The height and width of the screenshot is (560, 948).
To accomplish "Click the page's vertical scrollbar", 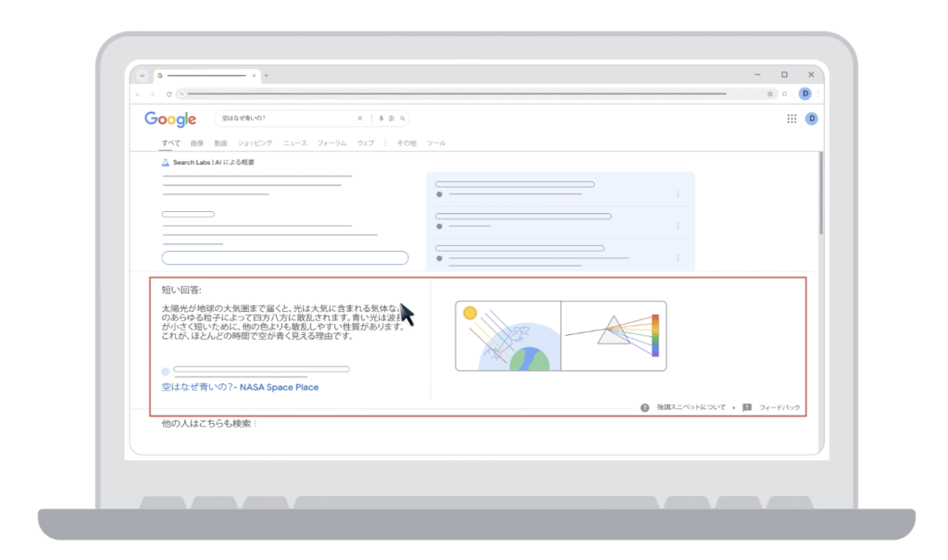I will 820,194.
